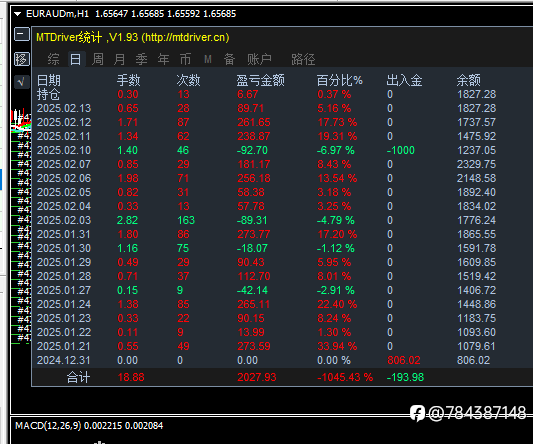
Task: Click the 2025.01.31 date cell
Action: click(64, 234)
